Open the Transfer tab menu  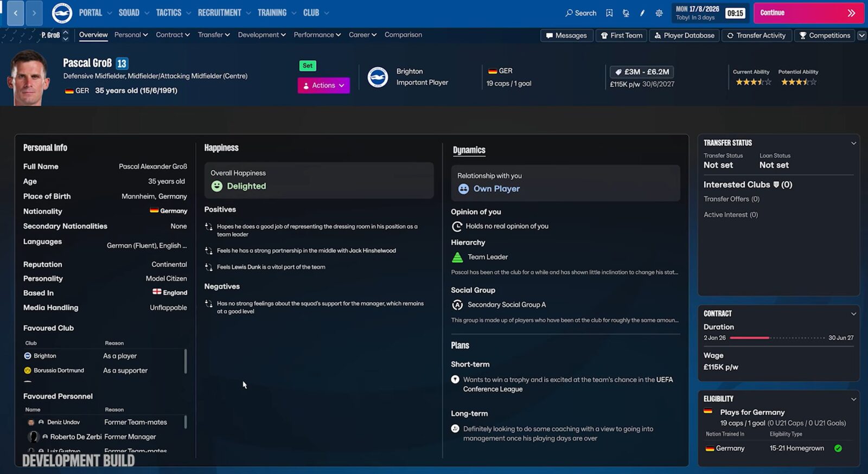[214, 35]
